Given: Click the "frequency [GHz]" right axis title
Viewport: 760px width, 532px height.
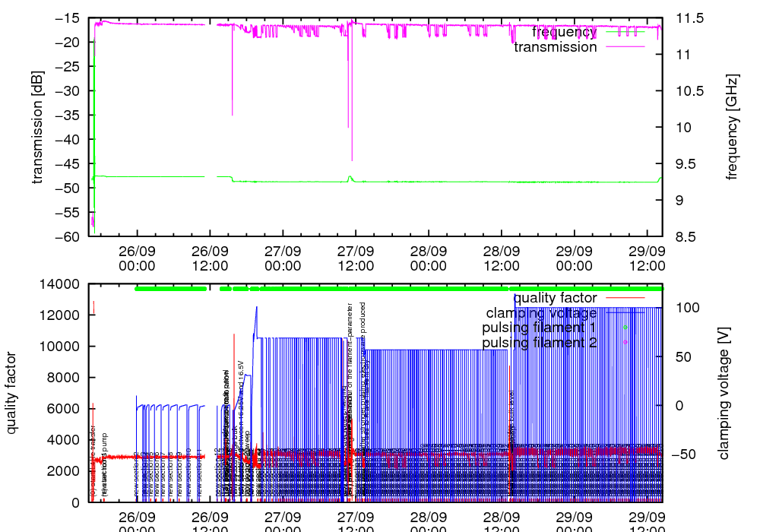Looking at the screenshot, I should point(732,127).
